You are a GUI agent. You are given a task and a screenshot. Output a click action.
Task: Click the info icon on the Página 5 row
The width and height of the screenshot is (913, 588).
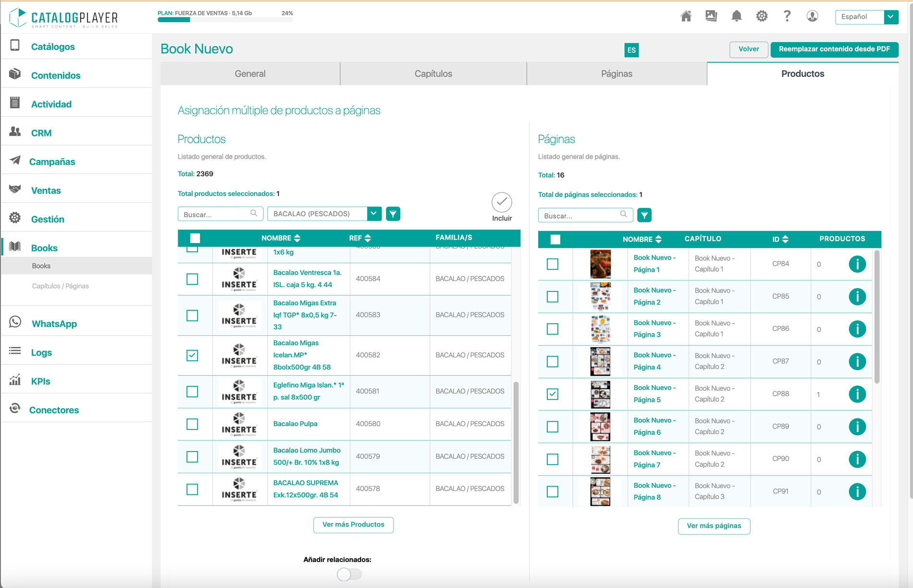[x=857, y=394]
